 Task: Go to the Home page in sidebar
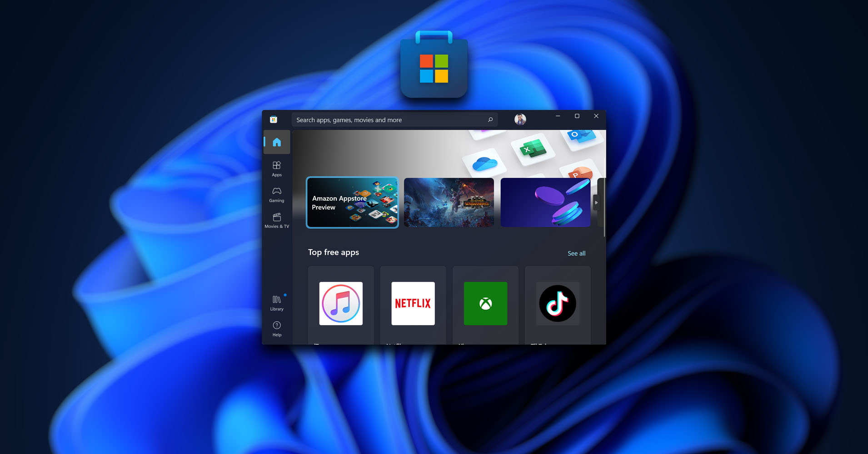(276, 142)
